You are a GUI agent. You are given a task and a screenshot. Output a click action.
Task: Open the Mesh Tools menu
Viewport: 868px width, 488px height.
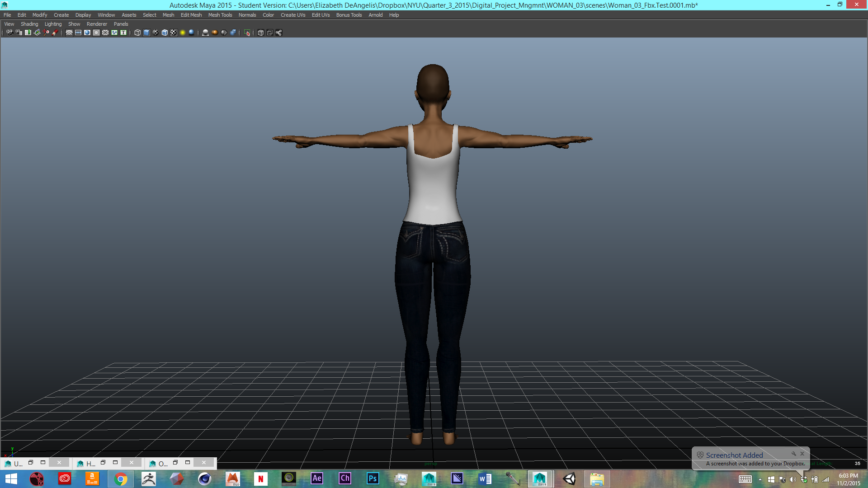(220, 15)
